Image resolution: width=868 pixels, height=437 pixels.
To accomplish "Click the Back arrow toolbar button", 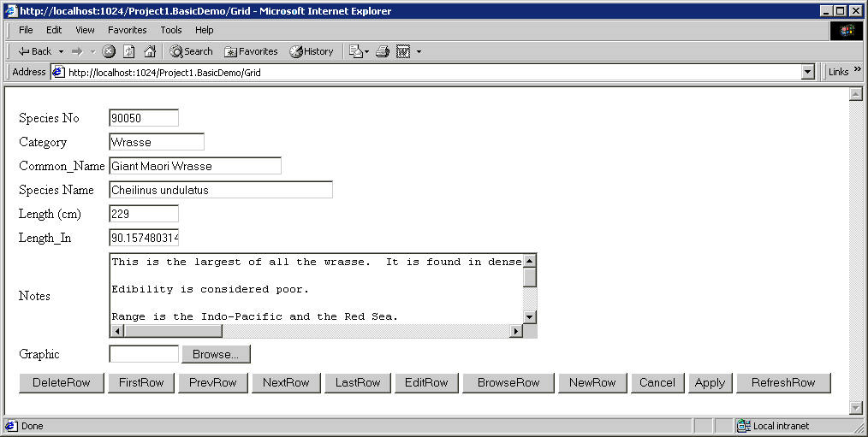I will [x=35, y=51].
